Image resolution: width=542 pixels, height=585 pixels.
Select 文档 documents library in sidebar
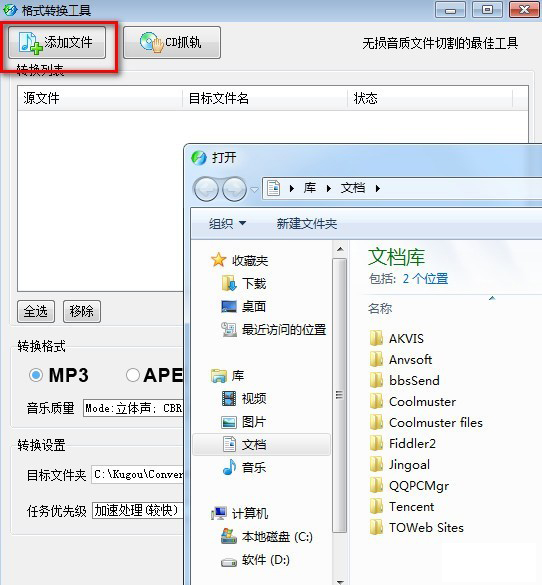pyautogui.click(x=261, y=444)
